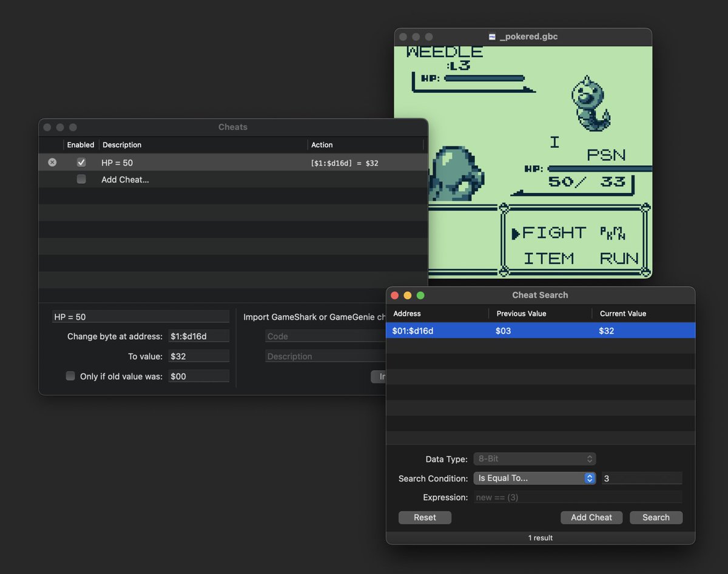Select RUN in the game battle menu
This screenshot has width=728, height=574.
[x=619, y=258]
